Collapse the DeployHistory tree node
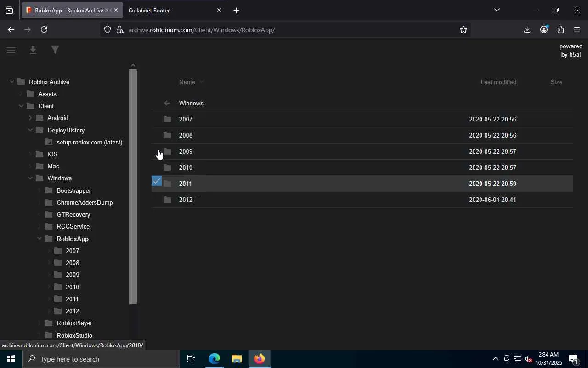 pos(30,130)
